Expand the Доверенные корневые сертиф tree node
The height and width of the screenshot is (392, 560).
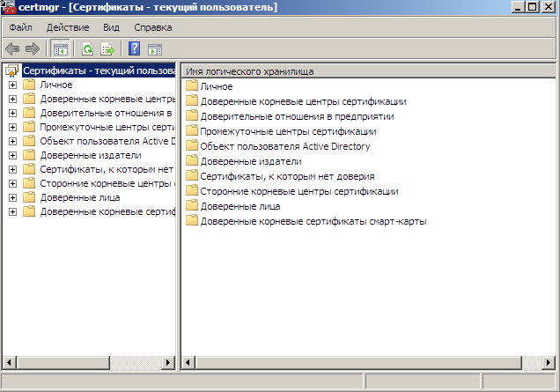coord(12,212)
